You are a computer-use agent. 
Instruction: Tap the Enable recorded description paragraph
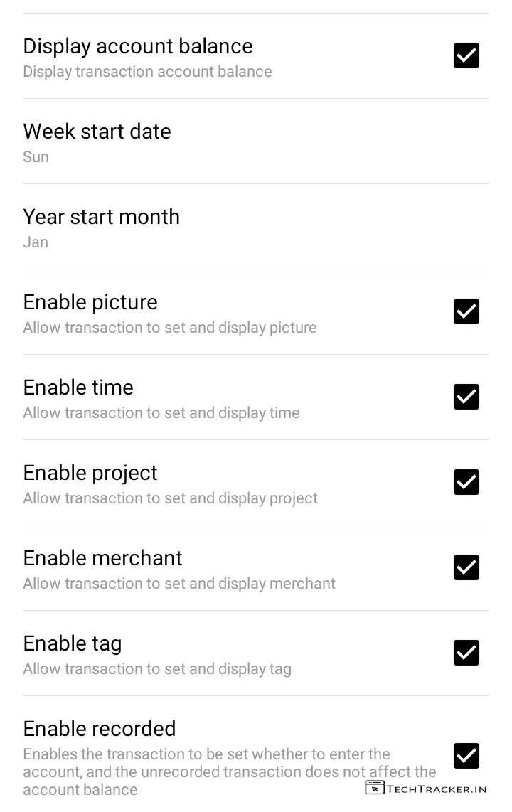229,771
